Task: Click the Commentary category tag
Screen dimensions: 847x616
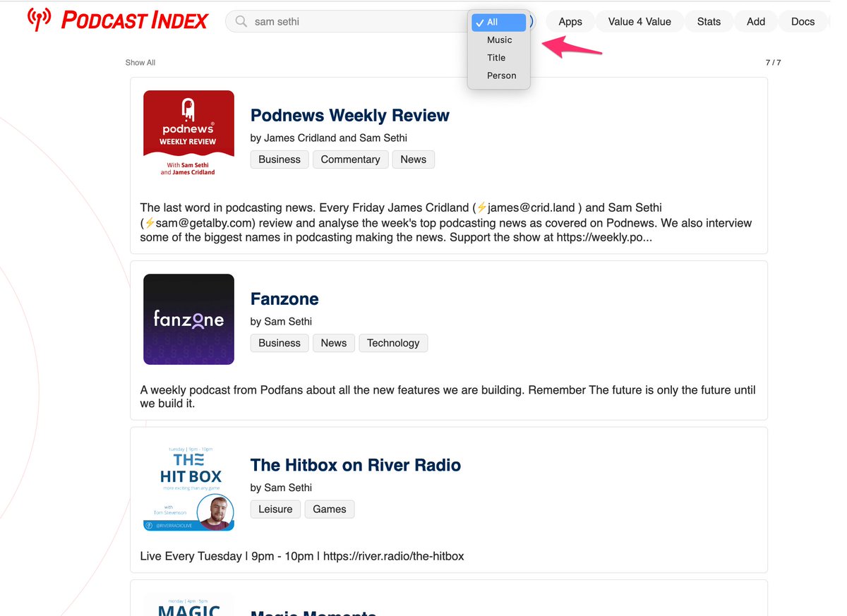Action: [x=350, y=159]
